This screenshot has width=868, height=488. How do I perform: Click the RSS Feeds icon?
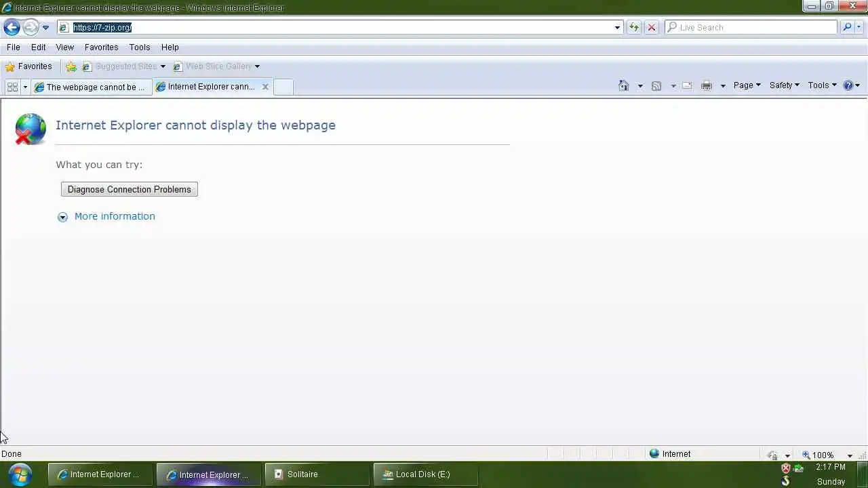[656, 85]
